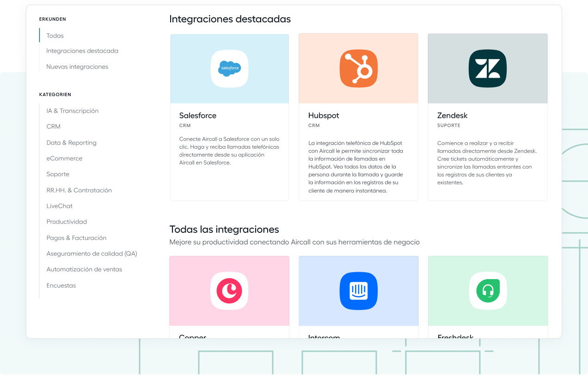Viewport: 588px width, 378px height.
Task: Click the CRM label under Salesforce
Action: [185, 126]
